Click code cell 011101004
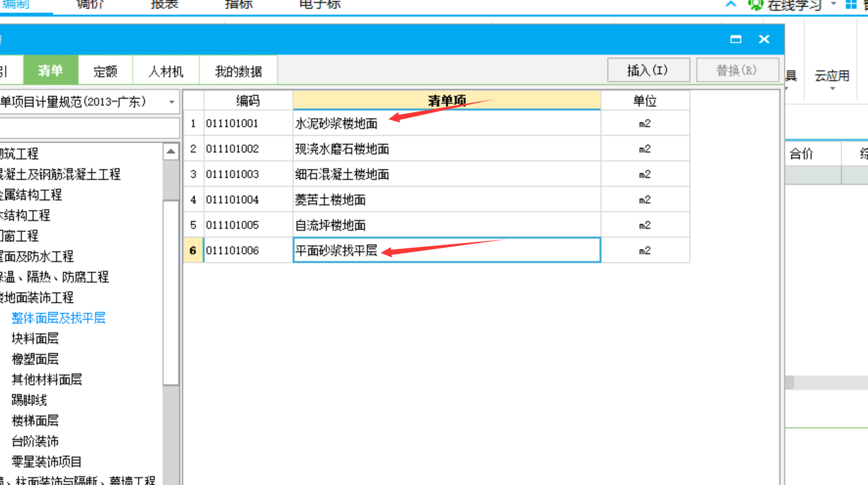Screen dimensions: 868x485 [x=248, y=199]
